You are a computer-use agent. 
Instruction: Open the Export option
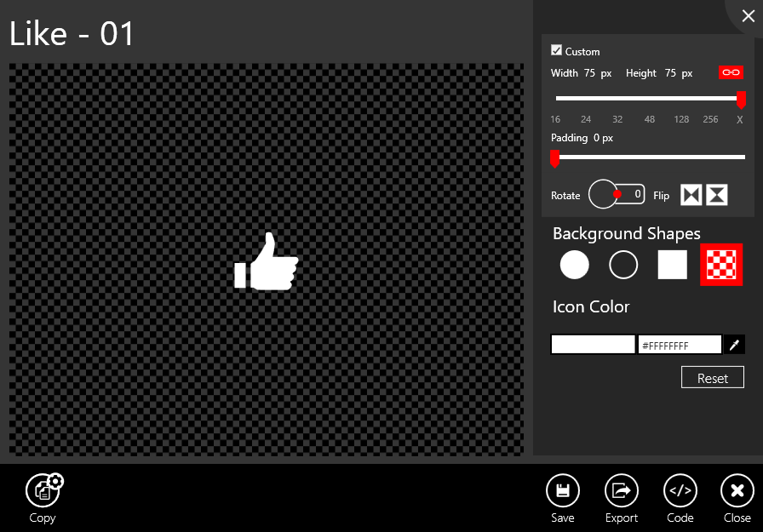coord(621,491)
